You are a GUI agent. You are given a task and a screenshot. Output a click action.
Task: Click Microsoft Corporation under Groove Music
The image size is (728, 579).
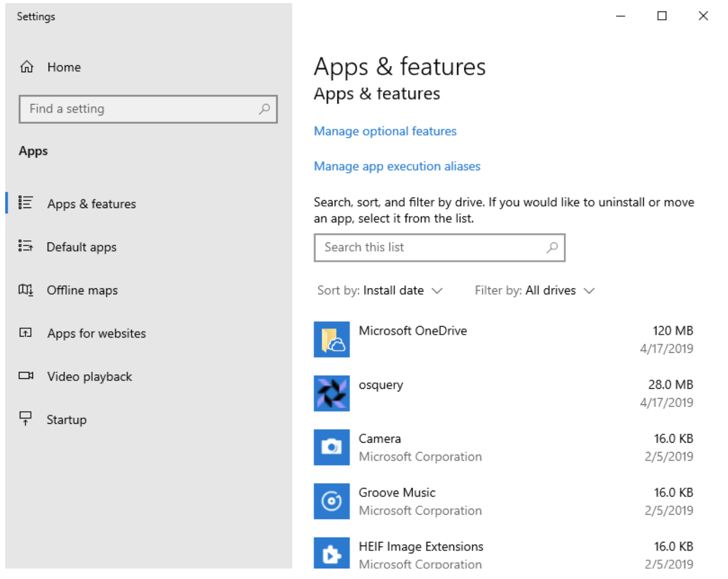pos(420,511)
